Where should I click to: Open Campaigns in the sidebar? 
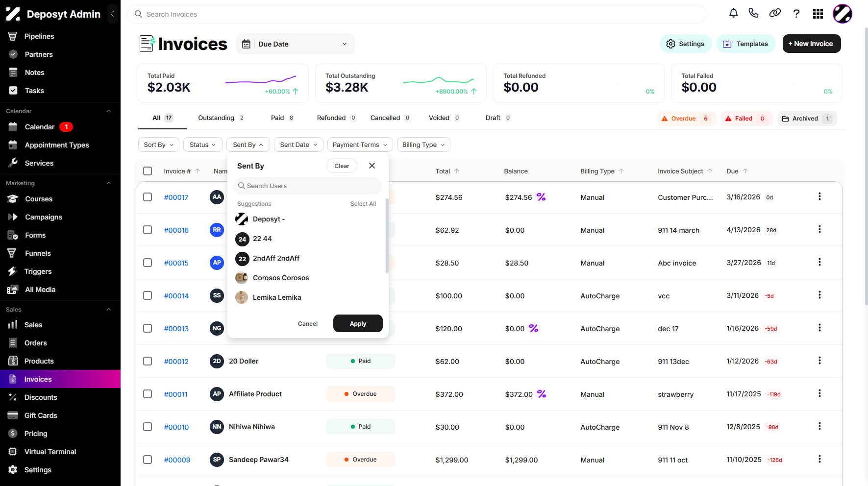[x=44, y=217]
